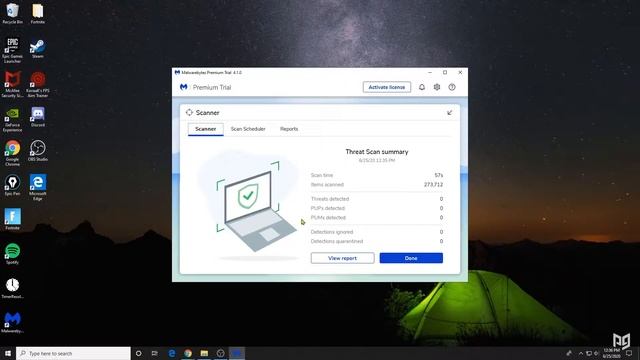Click the Detections ignored row label

[x=332, y=232]
